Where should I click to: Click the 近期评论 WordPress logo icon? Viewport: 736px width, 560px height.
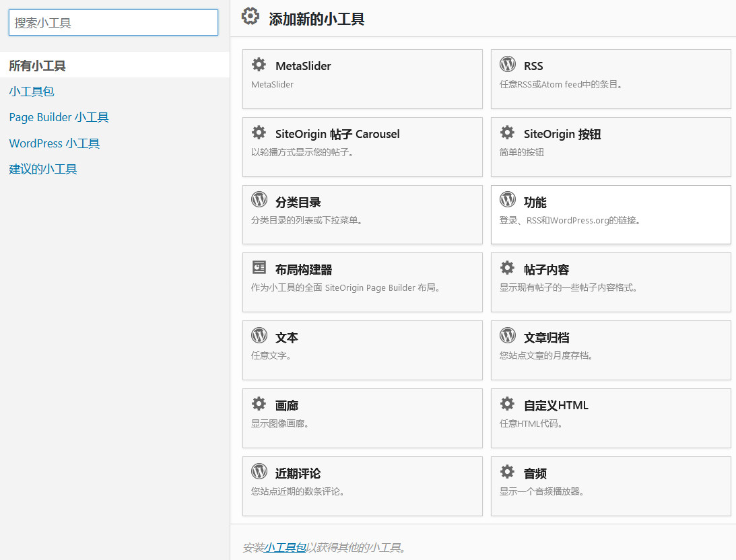(x=259, y=471)
